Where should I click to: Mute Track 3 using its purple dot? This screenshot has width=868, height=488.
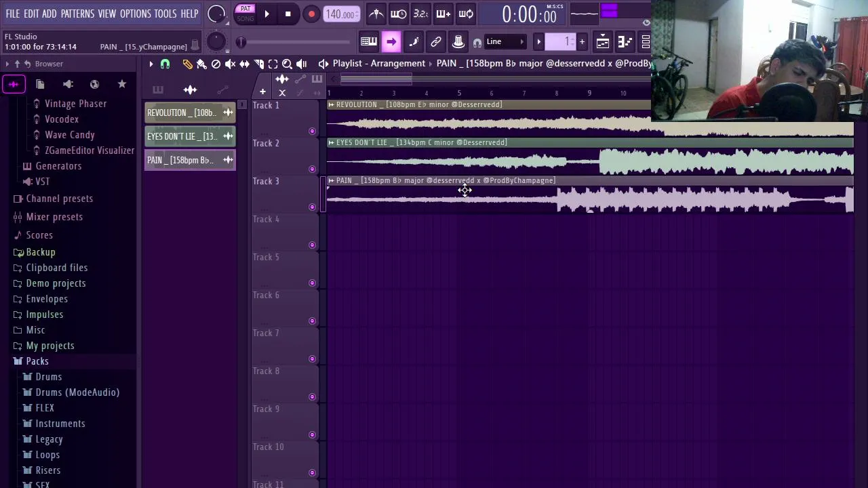[x=312, y=207]
